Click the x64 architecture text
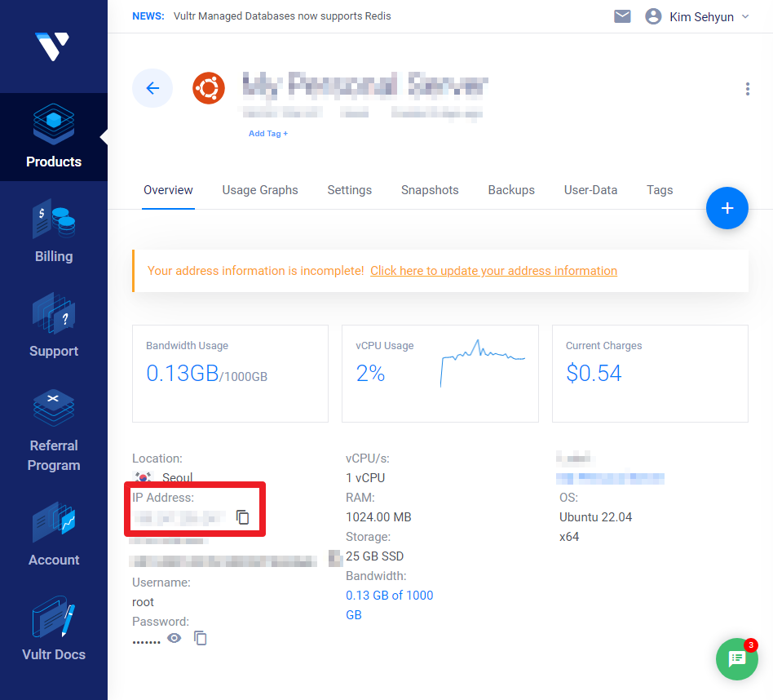The height and width of the screenshot is (700, 773). coord(569,537)
